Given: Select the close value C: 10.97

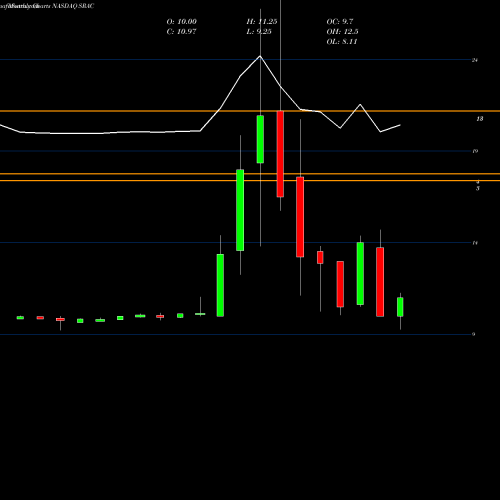Looking at the screenshot, I should [181, 32].
